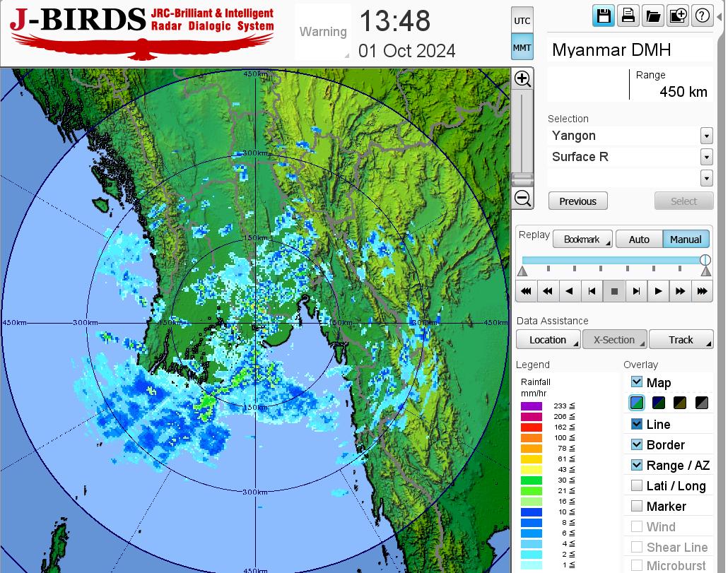
Task: Enable the Lati / Long overlay
Action: pyautogui.click(x=637, y=485)
